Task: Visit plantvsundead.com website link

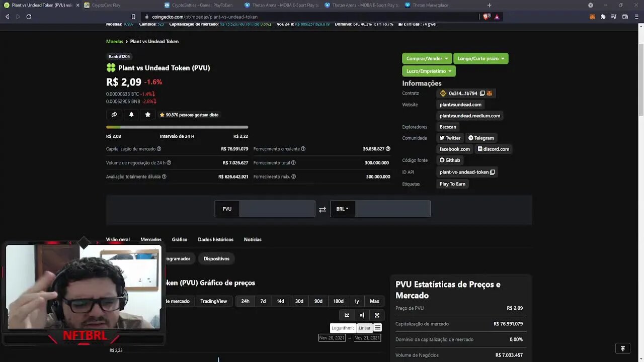Action: (x=460, y=105)
